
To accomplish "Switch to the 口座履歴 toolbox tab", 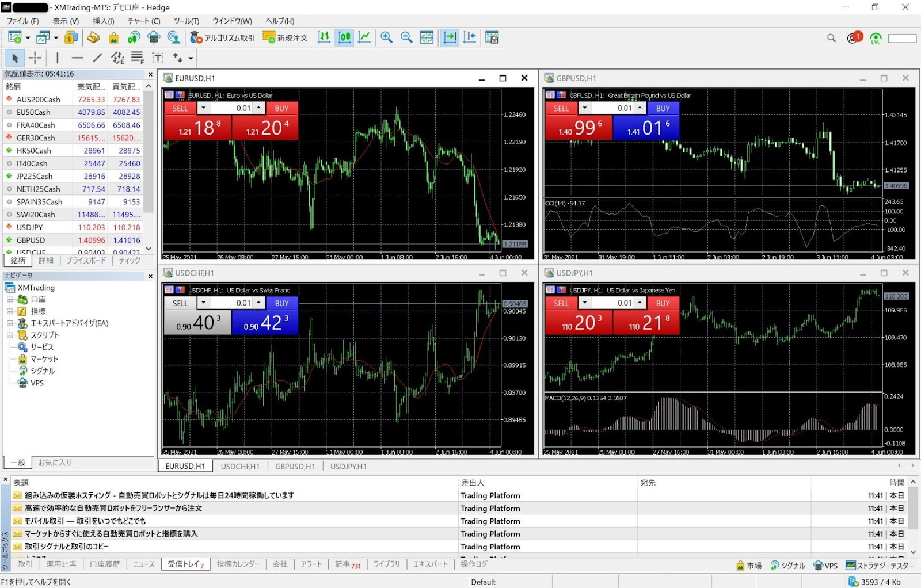I will coord(105,564).
